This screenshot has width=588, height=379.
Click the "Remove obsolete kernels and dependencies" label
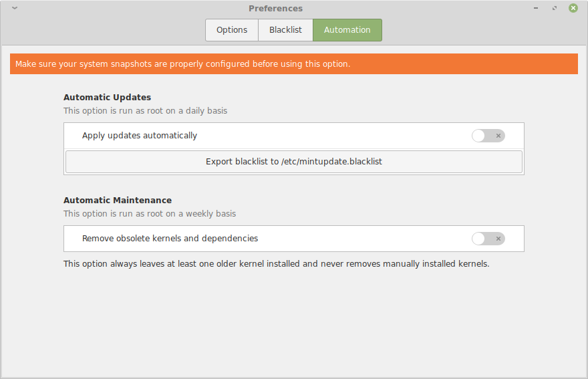click(170, 239)
